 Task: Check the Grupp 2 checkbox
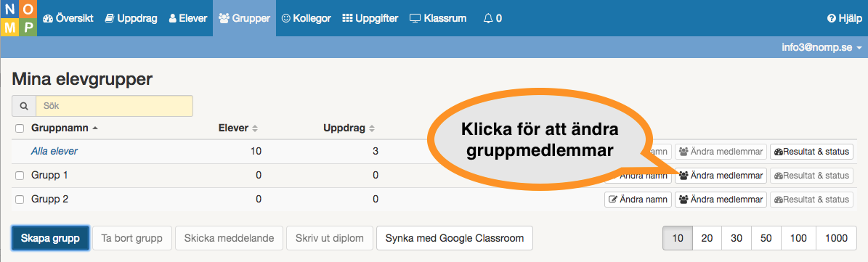click(20, 200)
